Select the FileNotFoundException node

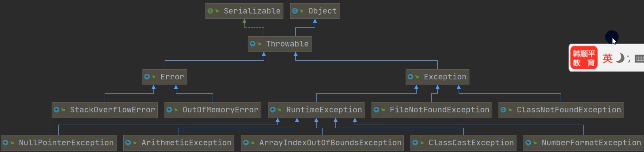click(x=431, y=110)
